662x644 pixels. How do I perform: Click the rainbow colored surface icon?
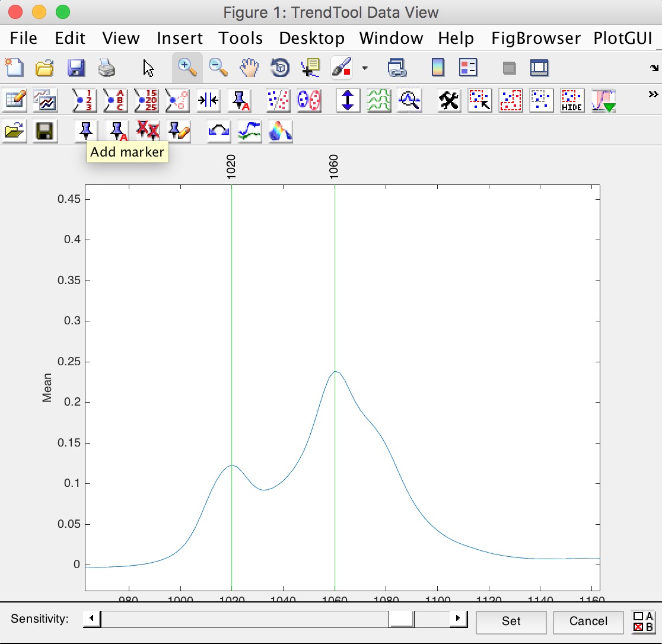coord(281,130)
